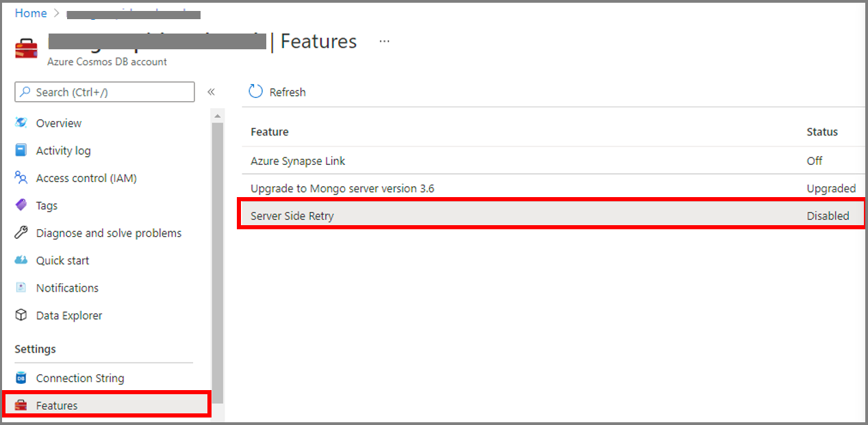Click the Access control people icon
The width and height of the screenshot is (868, 425).
point(21,178)
